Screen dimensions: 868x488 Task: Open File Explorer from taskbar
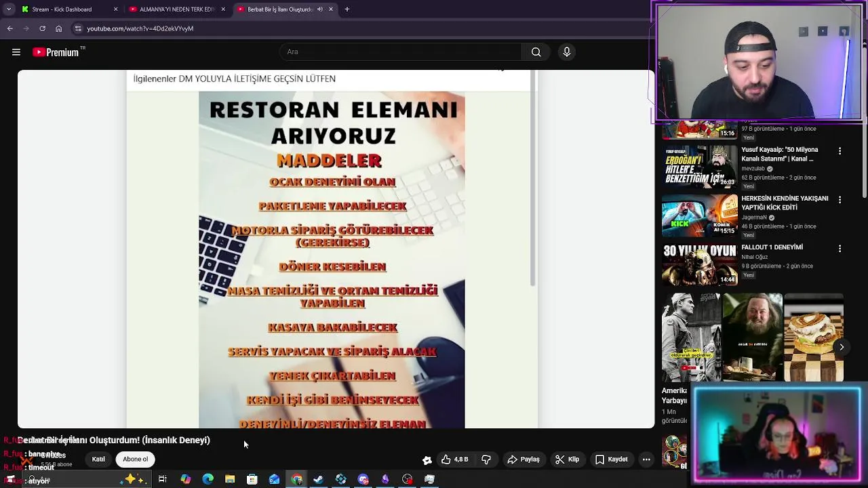(x=230, y=479)
